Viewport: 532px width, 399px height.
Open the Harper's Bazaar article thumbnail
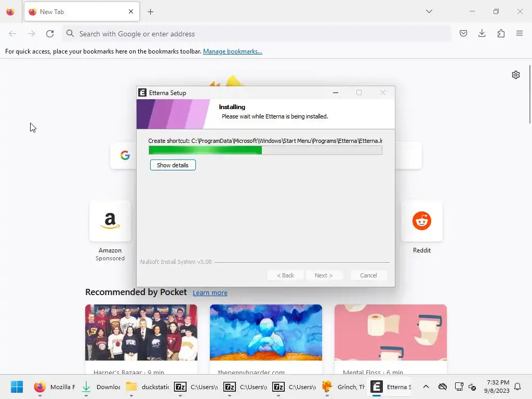[x=141, y=332]
